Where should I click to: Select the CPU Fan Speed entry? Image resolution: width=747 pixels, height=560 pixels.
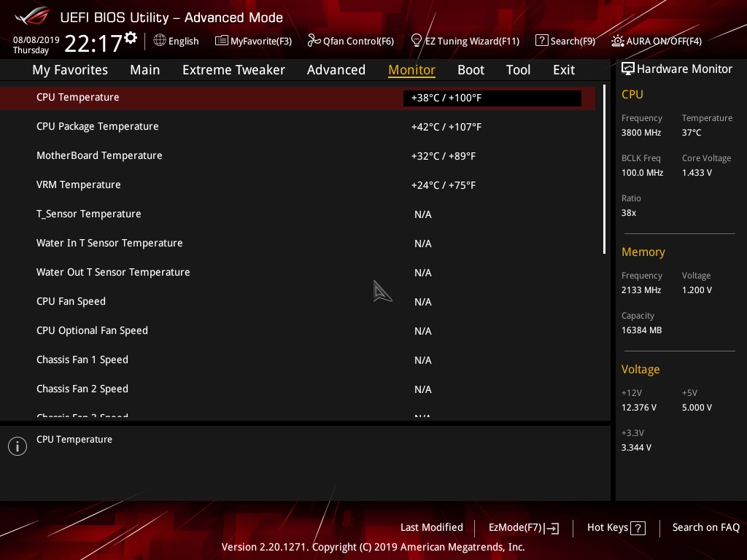(71, 301)
